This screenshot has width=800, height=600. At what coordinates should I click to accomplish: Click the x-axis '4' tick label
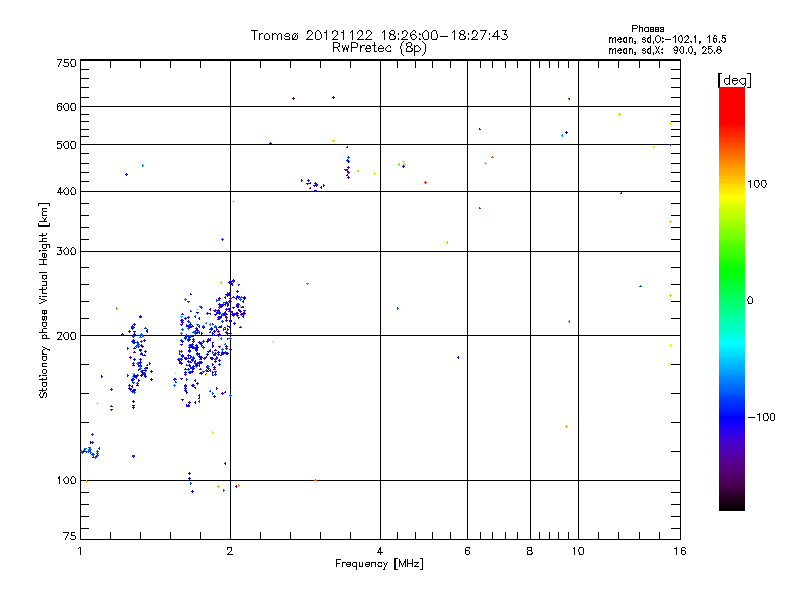tap(380, 551)
